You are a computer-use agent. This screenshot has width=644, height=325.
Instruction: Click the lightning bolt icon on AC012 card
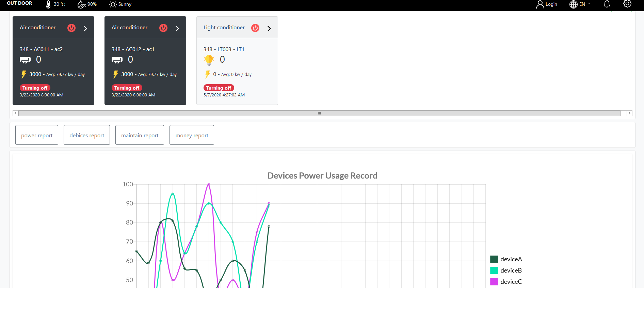coord(115,74)
